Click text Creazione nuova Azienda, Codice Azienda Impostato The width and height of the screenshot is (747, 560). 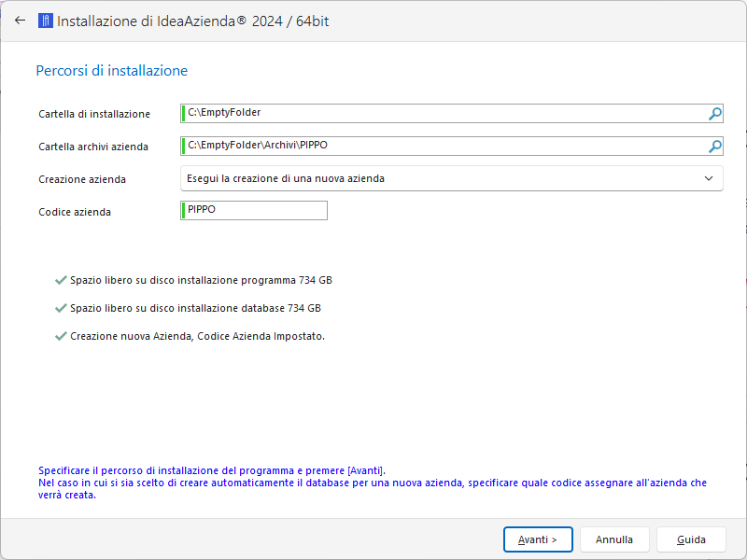coord(197,336)
